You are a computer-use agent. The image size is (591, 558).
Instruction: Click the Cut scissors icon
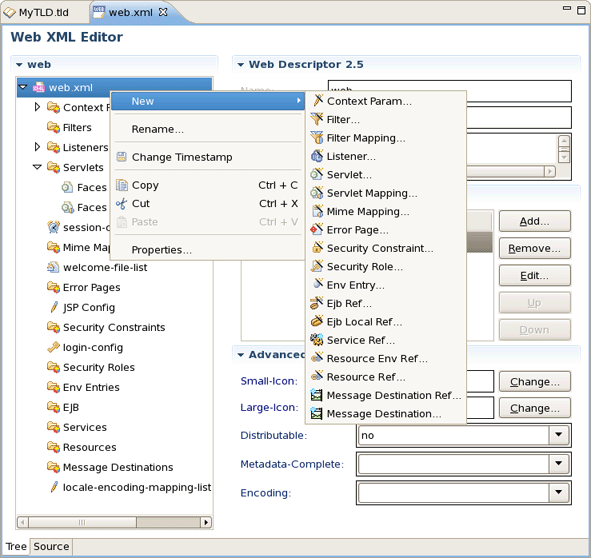click(122, 204)
